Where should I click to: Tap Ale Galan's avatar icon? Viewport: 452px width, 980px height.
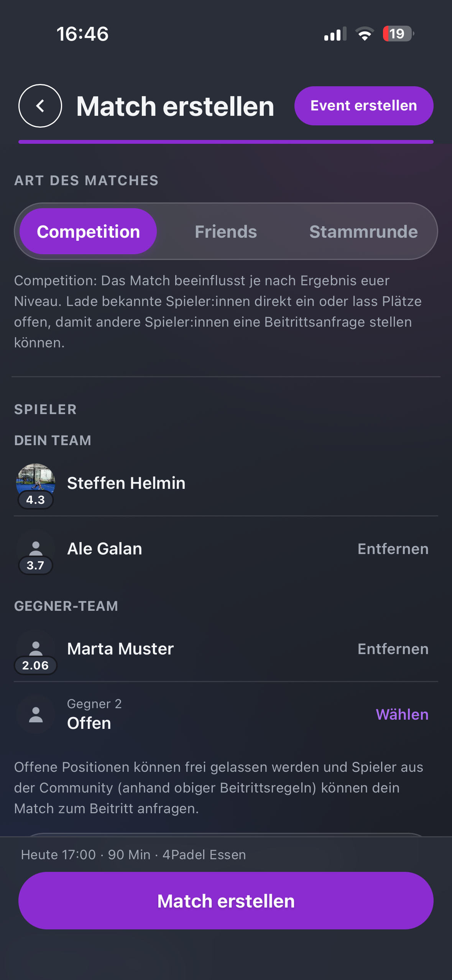[x=36, y=548]
